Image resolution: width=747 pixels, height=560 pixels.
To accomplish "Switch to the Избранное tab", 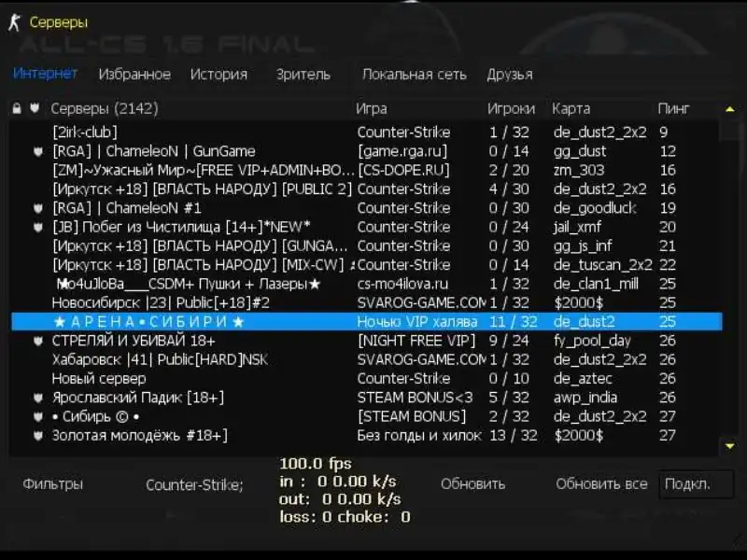I will [x=134, y=74].
